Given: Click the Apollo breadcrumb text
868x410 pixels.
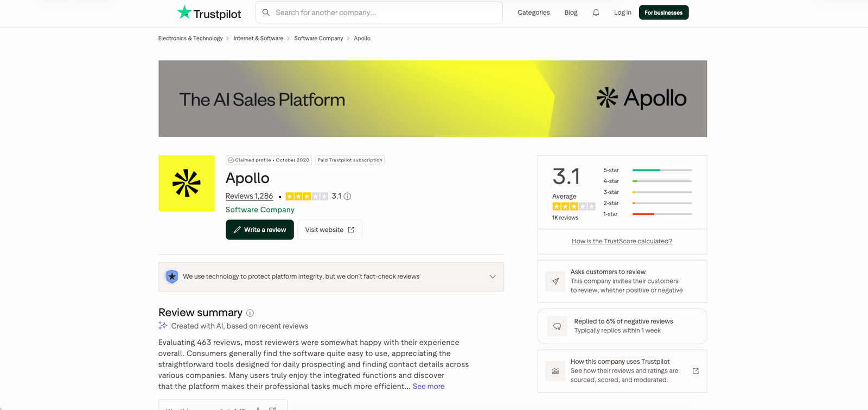Looking at the screenshot, I should tap(362, 39).
